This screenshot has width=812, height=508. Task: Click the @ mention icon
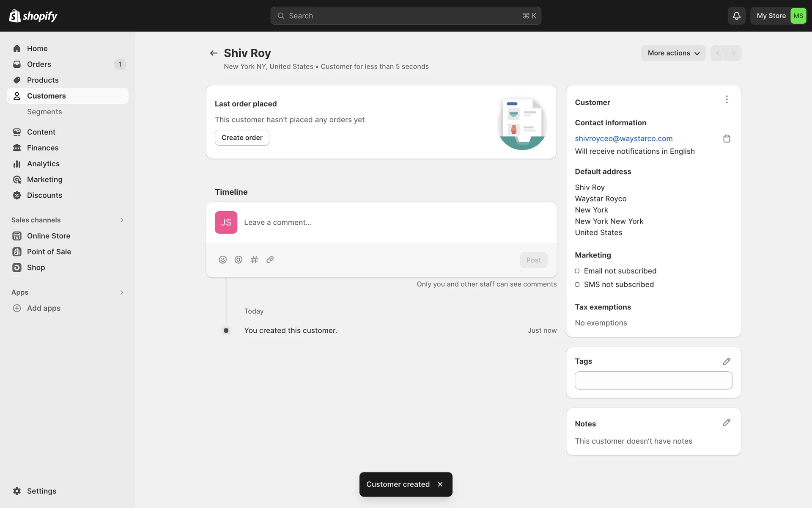click(239, 260)
